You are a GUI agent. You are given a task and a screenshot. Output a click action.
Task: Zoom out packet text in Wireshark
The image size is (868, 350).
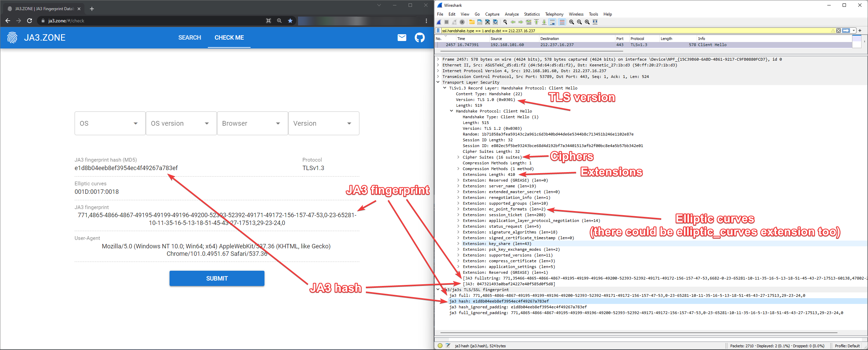click(579, 22)
